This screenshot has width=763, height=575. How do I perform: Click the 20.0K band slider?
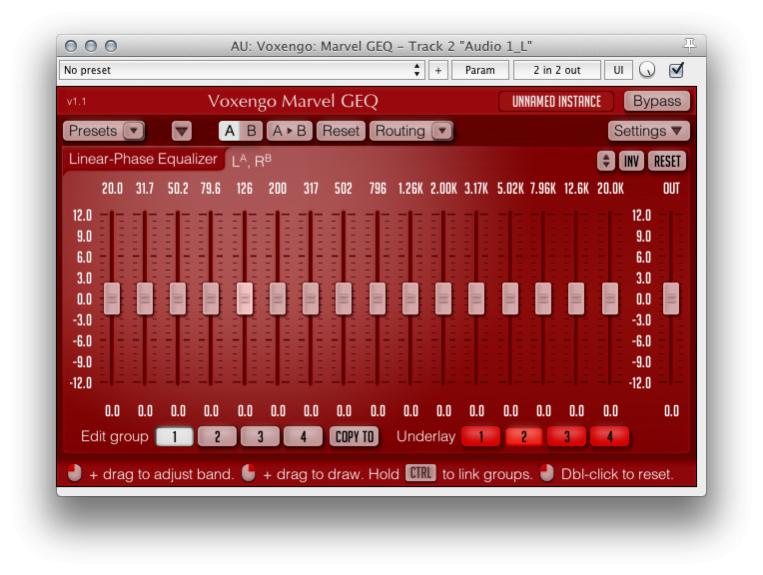click(x=610, y=298)
